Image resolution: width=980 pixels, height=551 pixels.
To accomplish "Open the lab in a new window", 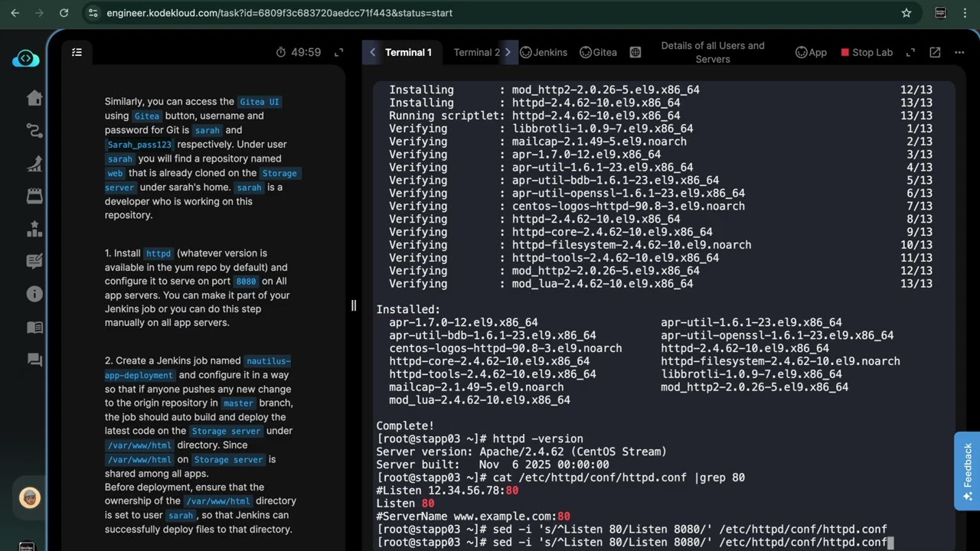I will [935, 52].
